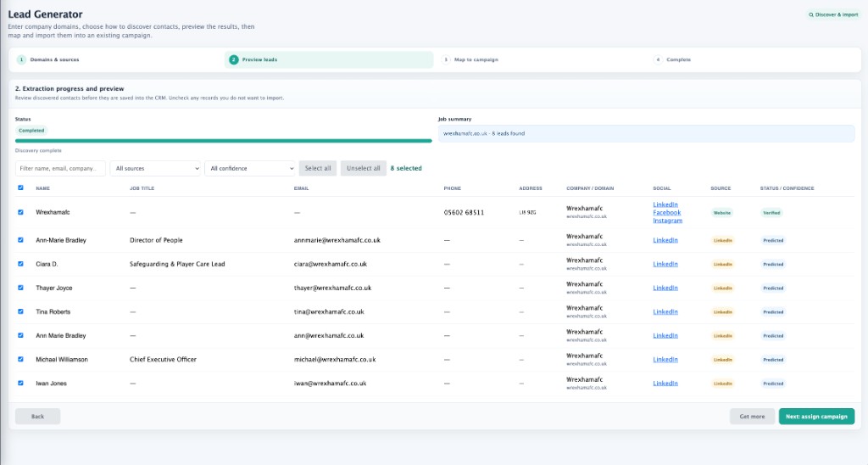Open Tina Roberts LinkedIn link
Screen dimensions: 868x465
click(665, 311)
